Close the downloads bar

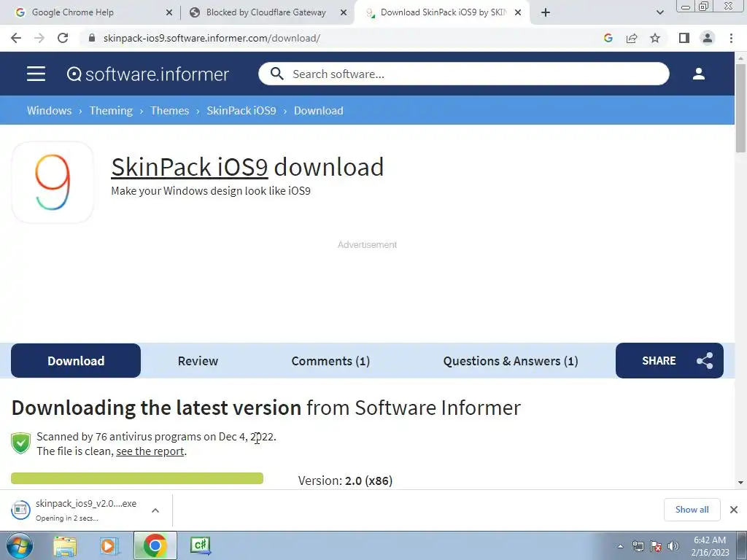tap(734, 510)
